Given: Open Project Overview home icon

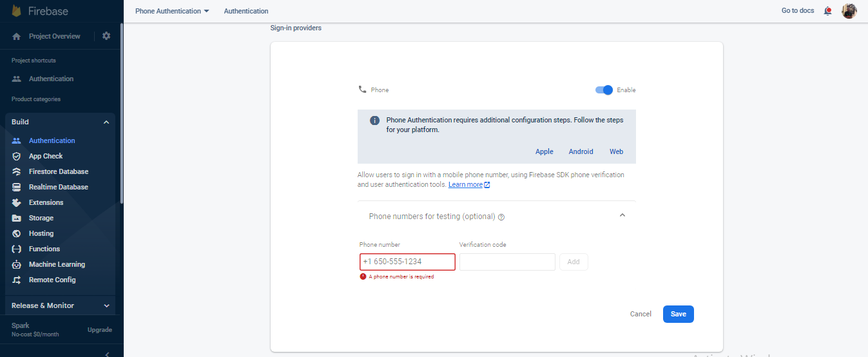Looking at the screenshot, I should click(17, 37).
